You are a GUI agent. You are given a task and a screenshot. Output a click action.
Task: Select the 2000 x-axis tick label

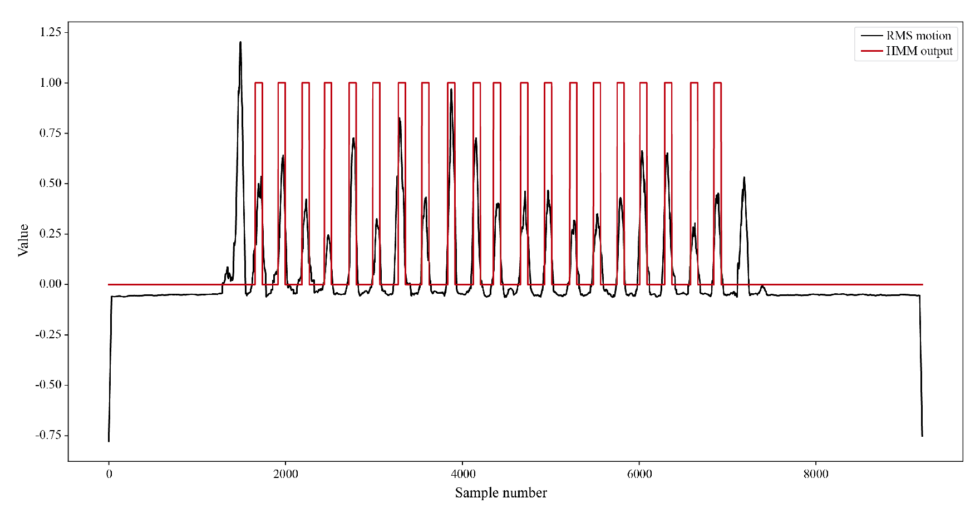tap(285, 474)
